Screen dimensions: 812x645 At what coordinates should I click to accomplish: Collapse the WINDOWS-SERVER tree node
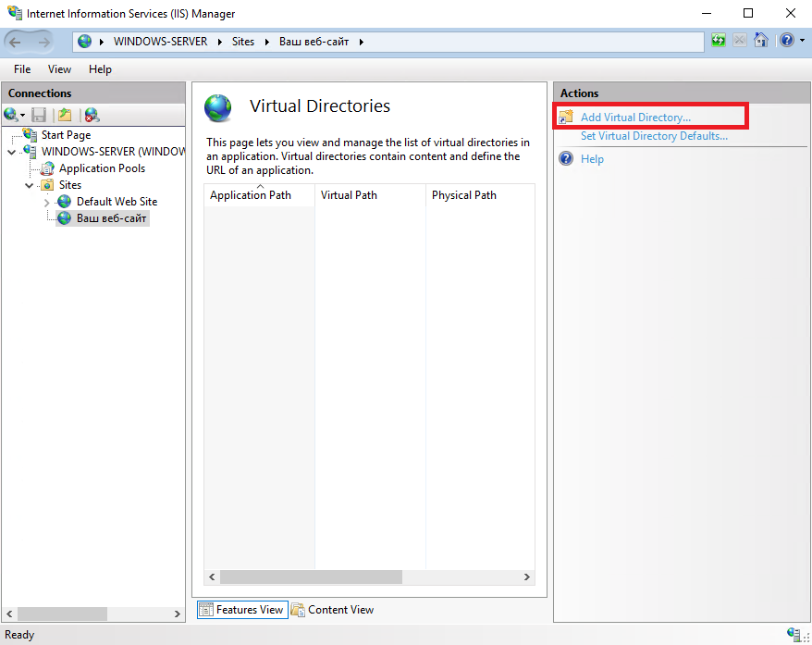coord(12,152)
